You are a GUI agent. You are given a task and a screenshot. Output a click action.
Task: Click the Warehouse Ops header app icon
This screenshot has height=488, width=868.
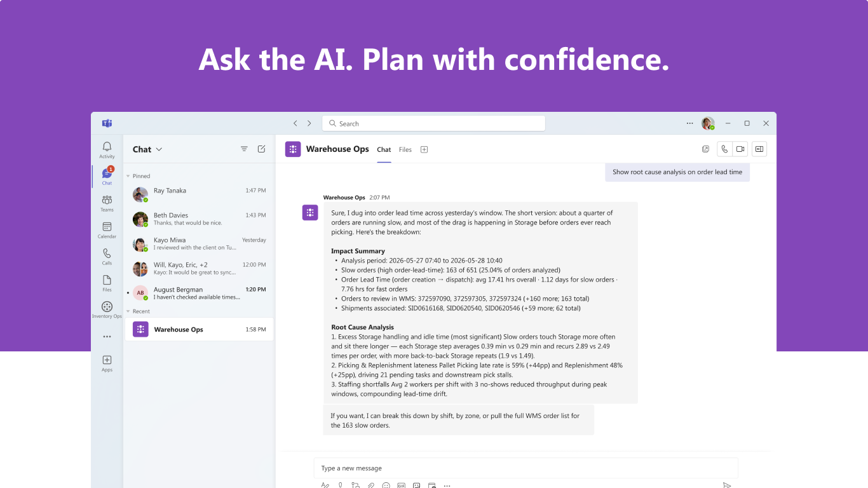click(x=293, y=149)
